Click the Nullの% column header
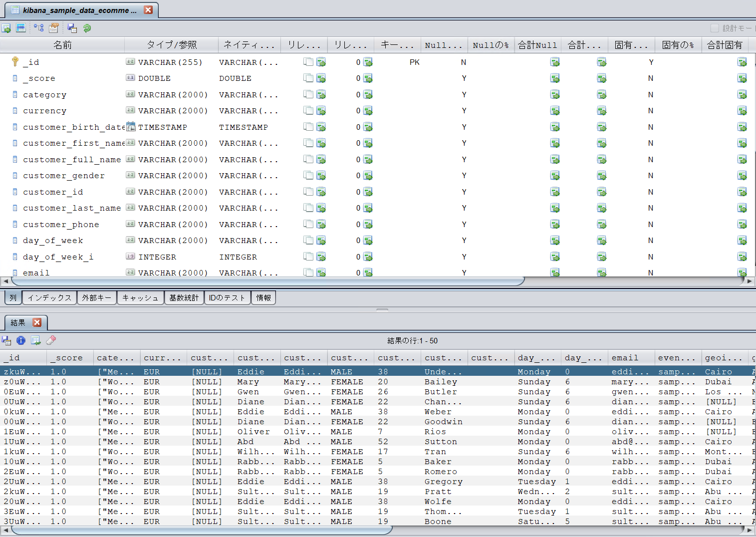756x537 pixels. pyautogui.click(x=491, y=45)
